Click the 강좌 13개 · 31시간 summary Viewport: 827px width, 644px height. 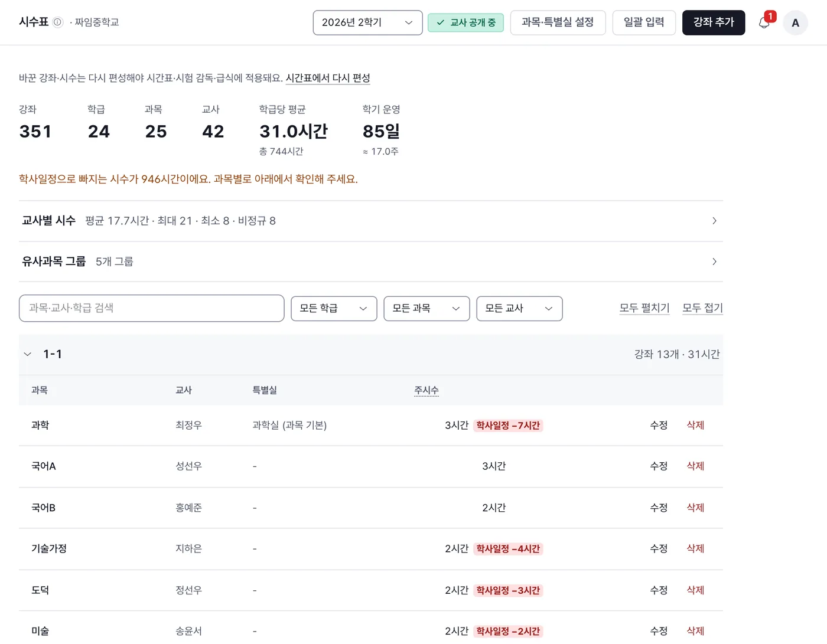coord(677,354)
